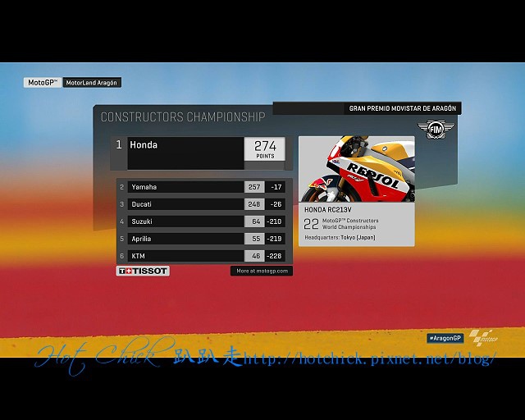The height and width of the screenshot is (420, 525).
Task: Click Aprilia's -219 gap value
Action: click(276, 239)
